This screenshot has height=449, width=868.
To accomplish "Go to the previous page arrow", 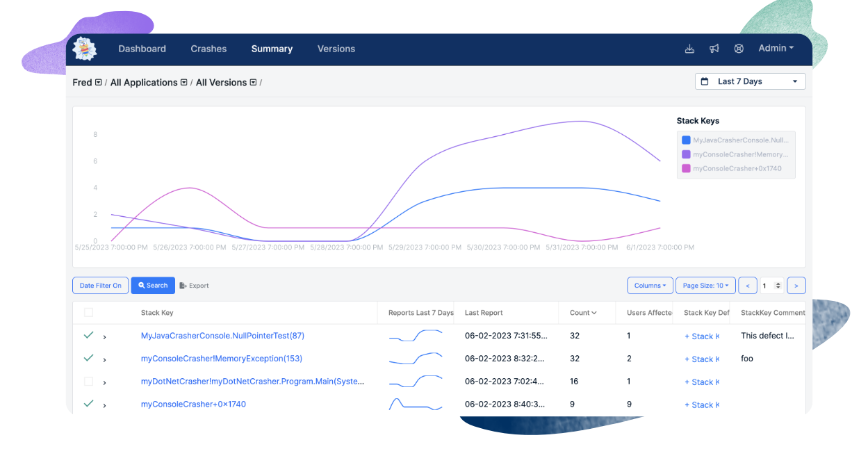I will click(x=748, y=286).
